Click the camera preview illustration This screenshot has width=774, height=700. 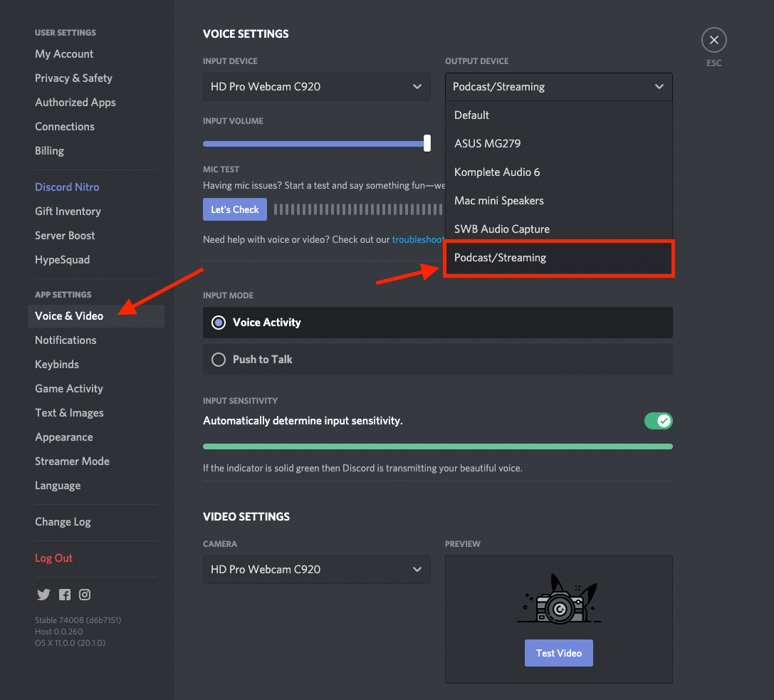click(559, 599)
